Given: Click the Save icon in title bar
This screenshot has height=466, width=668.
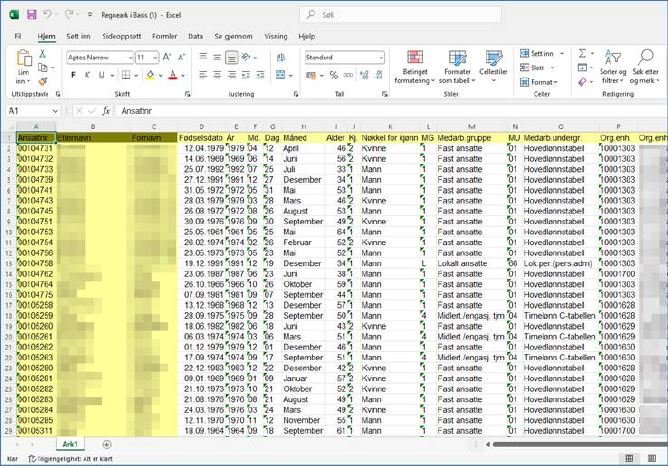Looking at the screenshot, I should pyautogui.click(x=32, y=15).
